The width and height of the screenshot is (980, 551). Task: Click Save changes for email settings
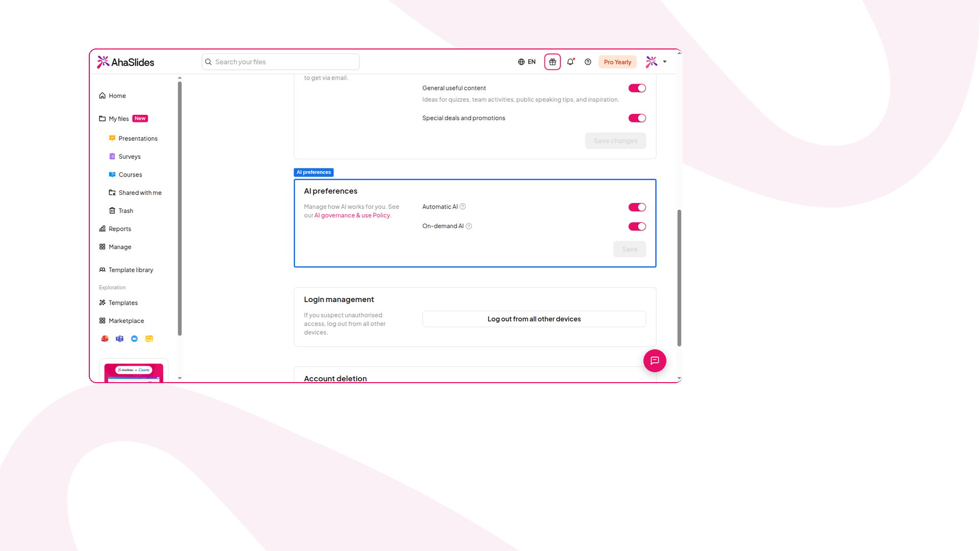click(x=616, y=141)
